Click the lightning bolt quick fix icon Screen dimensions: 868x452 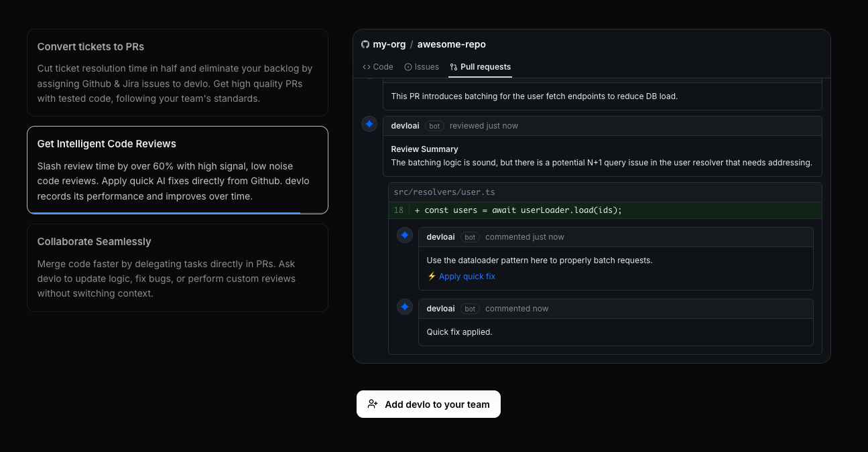pos(432,277)
